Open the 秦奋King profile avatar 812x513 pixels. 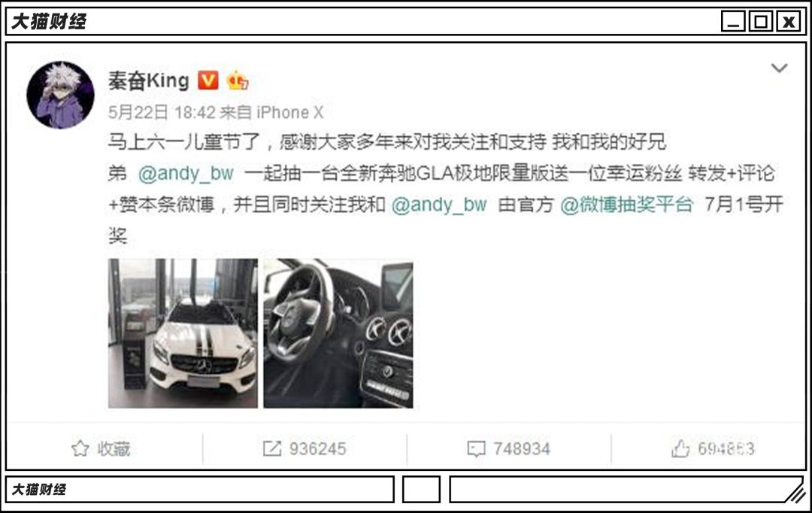tap(61, 95)
